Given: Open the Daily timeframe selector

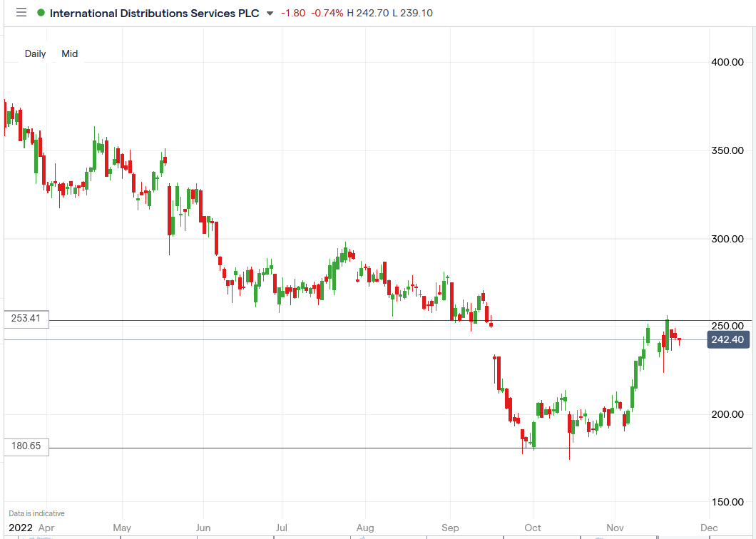Looking at the screenshot, I should (x=35, y=53).
